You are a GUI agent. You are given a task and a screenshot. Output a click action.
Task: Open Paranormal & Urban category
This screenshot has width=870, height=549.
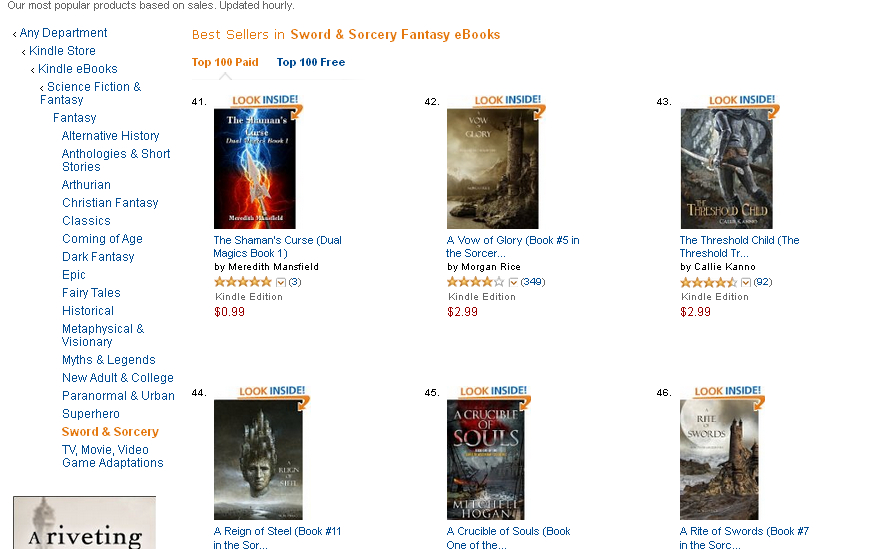118,396
